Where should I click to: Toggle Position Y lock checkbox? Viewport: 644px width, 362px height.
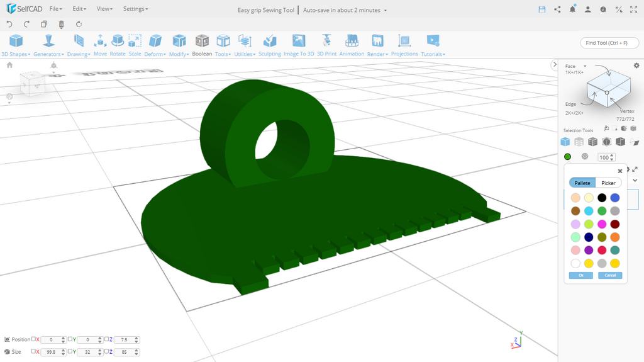70,339
